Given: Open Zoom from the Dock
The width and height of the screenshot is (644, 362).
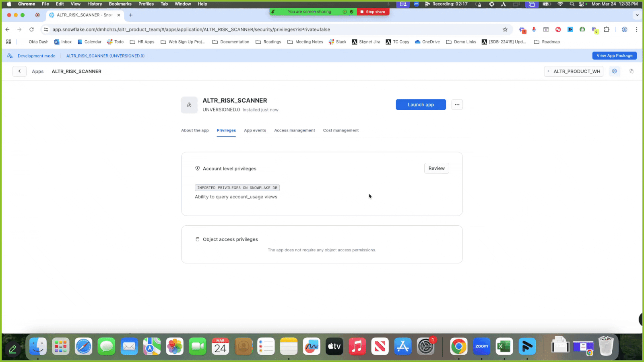Looking at the screenshot, I should 481,346.
